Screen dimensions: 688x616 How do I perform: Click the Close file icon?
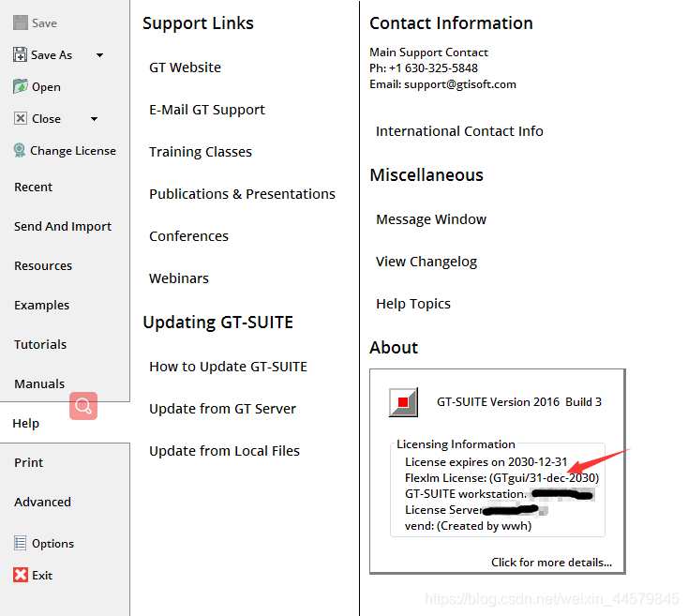click(21, 119)
